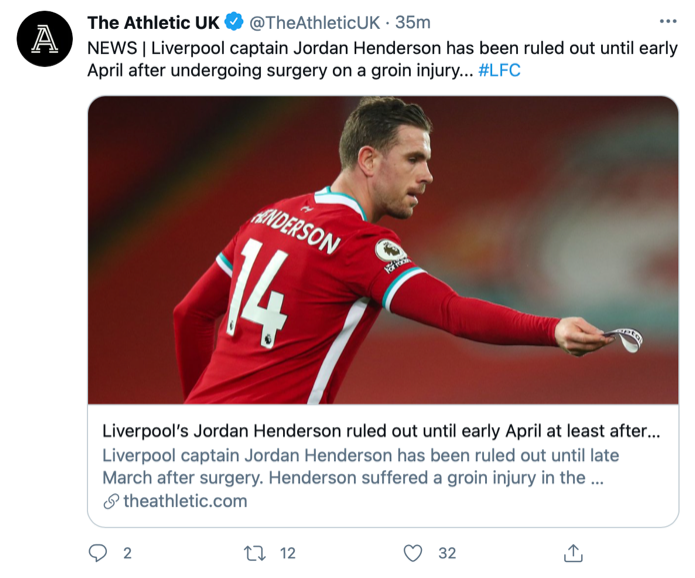The width and height of the screenshot is (695, 578).
Task: Click card description about late March surgery
Action: pyautogui.click(x=360, y=466)
